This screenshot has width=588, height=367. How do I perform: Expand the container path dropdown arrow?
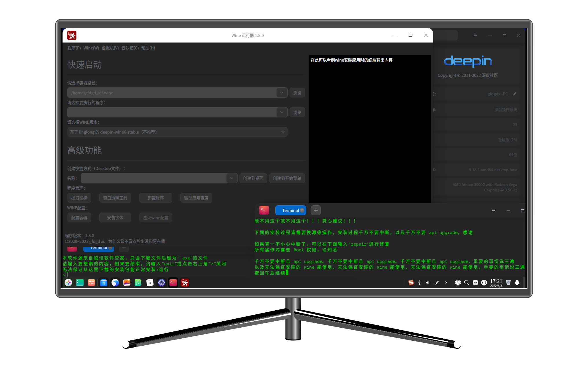(x=282, y=93)
